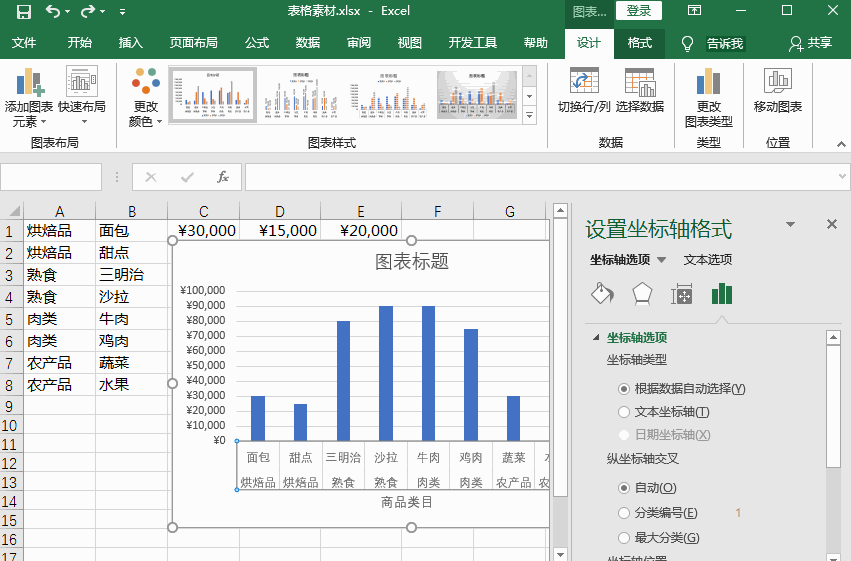Click the Move Chart (移动图表) icon
Screen dimensions: 851x561
pos(777,82)
